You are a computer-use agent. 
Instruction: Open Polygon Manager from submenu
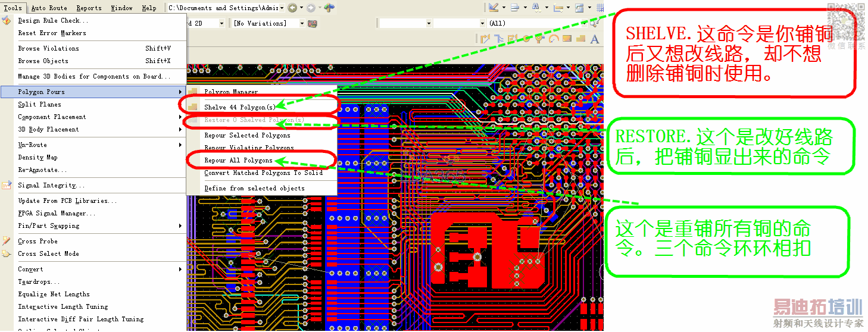pyautogui.click(x=231, y=92)
